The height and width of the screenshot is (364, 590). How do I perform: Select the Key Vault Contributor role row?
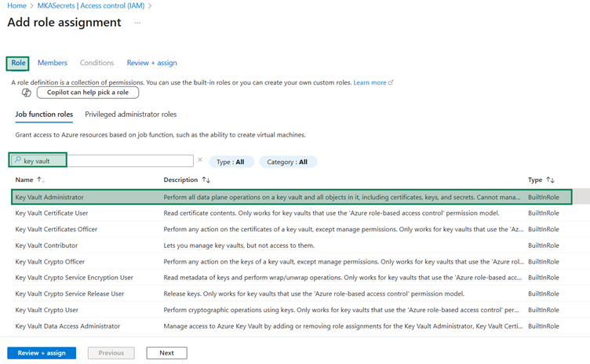click(47, 246)
